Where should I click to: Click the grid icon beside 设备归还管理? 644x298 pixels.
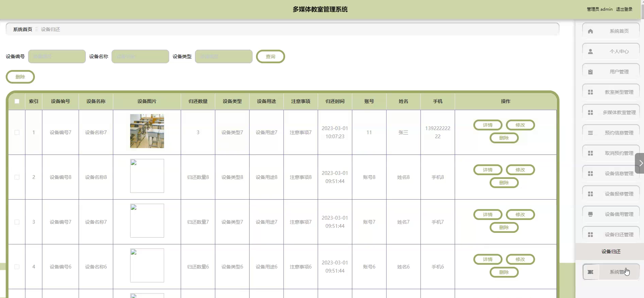click(590, 235)
